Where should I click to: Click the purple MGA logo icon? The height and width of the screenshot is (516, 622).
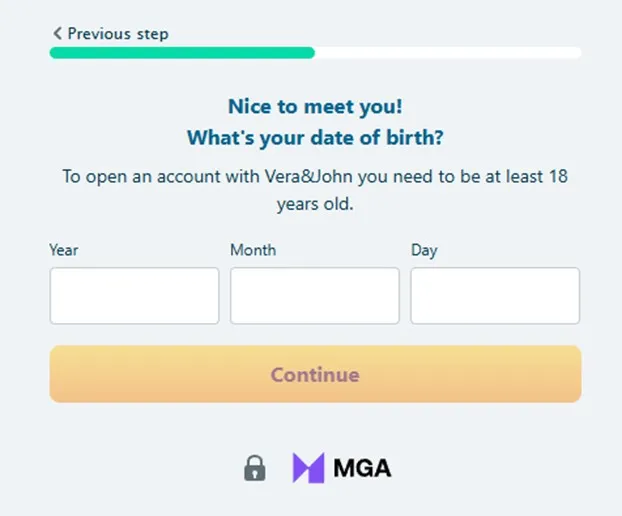(x=308, y=467)
